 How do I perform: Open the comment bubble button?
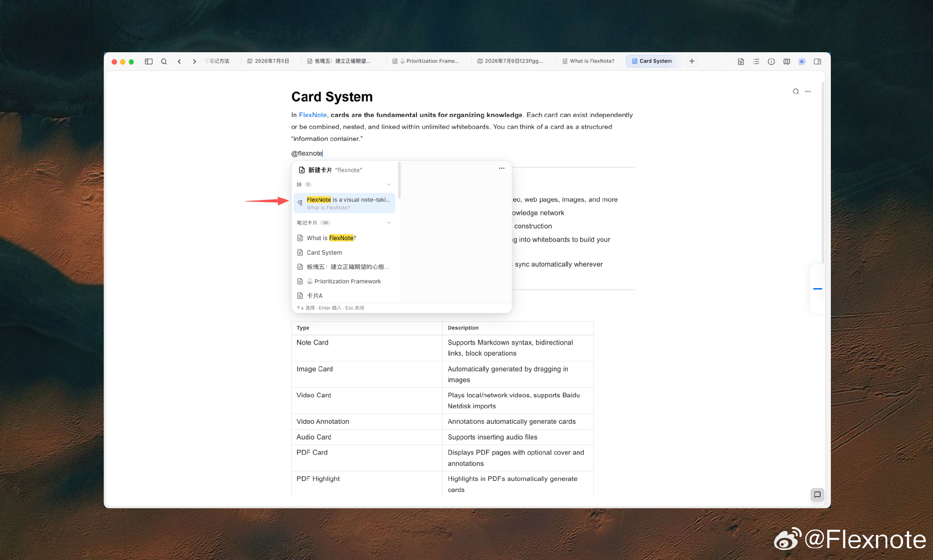[x=817, y=495]
